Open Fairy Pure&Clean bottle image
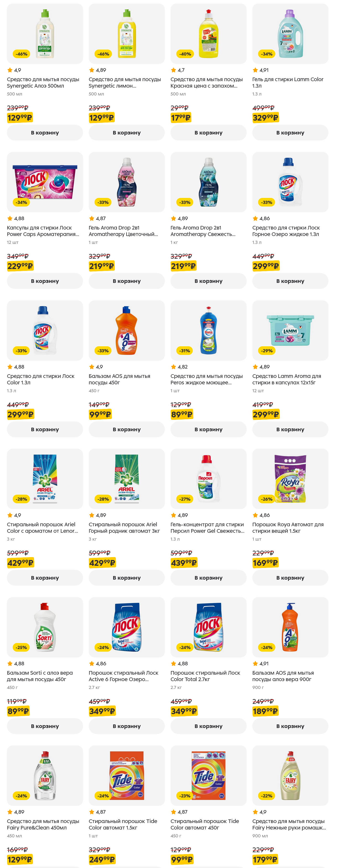343x868 pixels. [x=45, y=775]
